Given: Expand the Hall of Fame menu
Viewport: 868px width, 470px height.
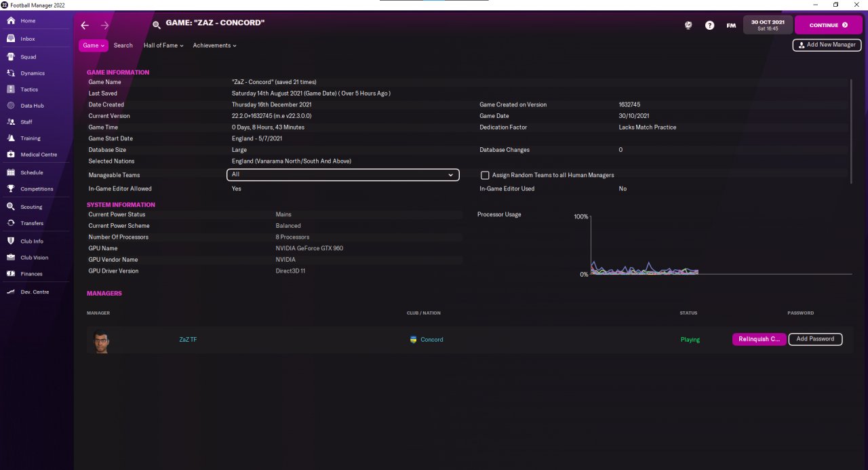Looking at the screenshot, I should (163, 45).
